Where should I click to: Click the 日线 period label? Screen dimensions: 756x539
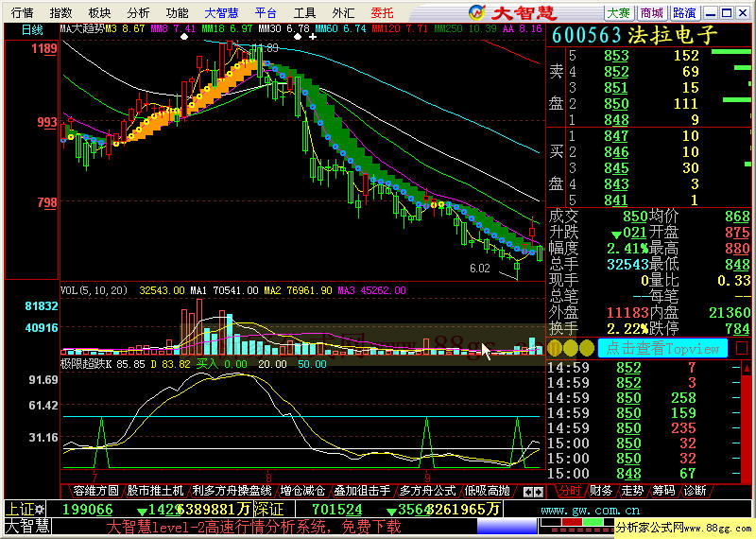point(32,30)
